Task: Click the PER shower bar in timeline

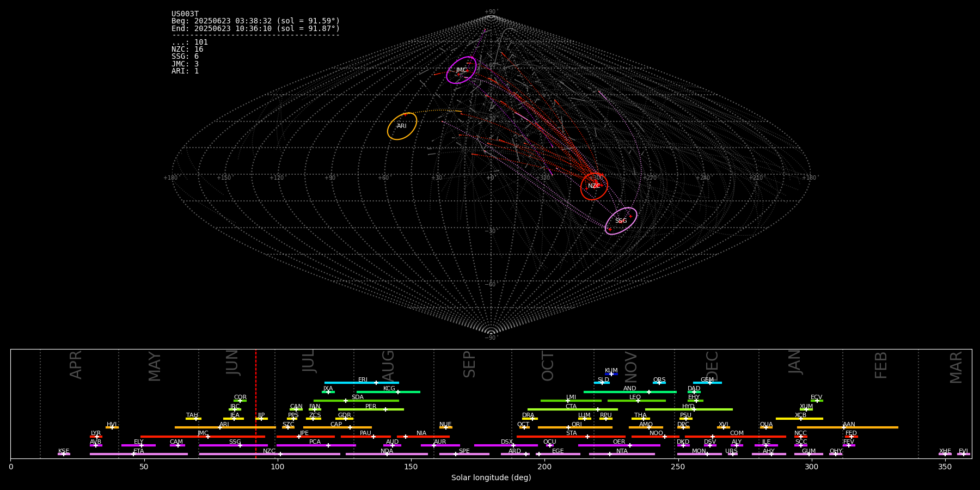Action: tap(371, 409)
